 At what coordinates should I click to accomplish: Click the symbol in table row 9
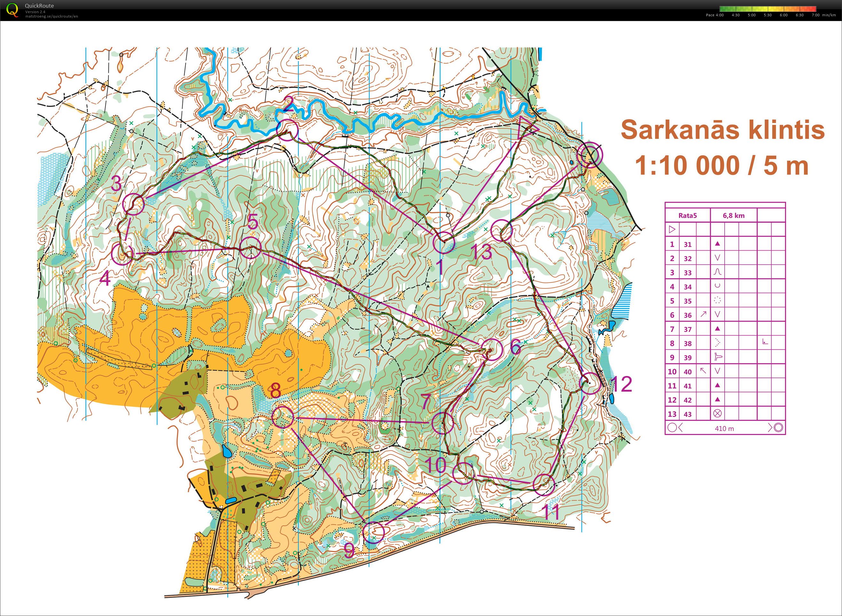(x=718, y=357)
